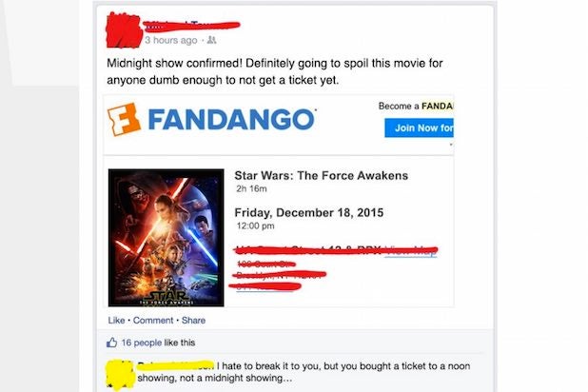The image size is (588, 392).
Task: Click Comment under the post
Action: pyautogui.click(x=153, y=321)
